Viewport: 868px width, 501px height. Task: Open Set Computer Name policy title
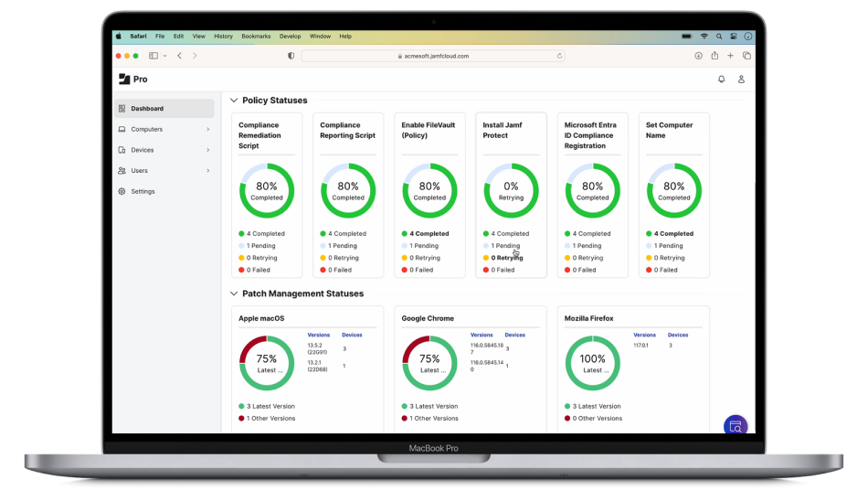(669, 130)
